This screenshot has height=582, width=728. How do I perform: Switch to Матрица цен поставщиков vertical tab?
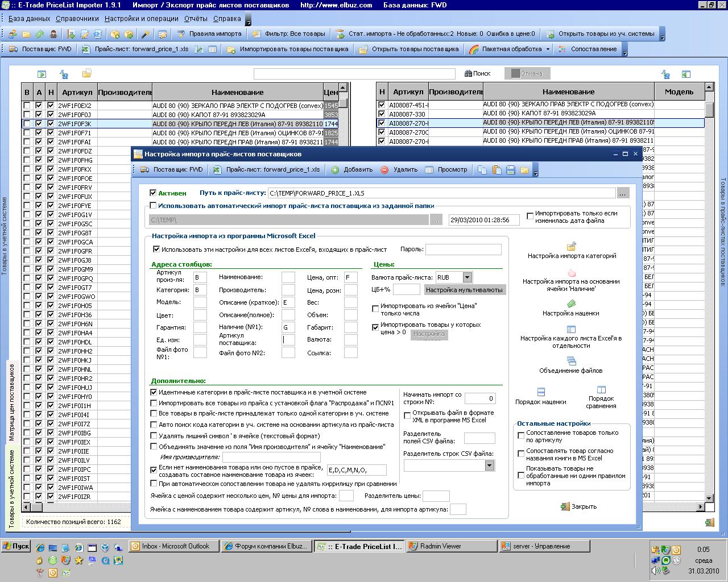coord(11,402)
